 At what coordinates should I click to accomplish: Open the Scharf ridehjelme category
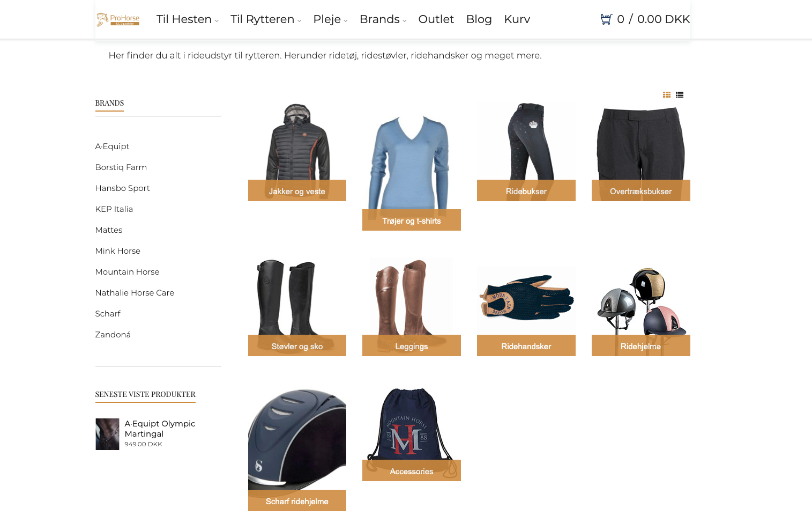pos(297,501)
